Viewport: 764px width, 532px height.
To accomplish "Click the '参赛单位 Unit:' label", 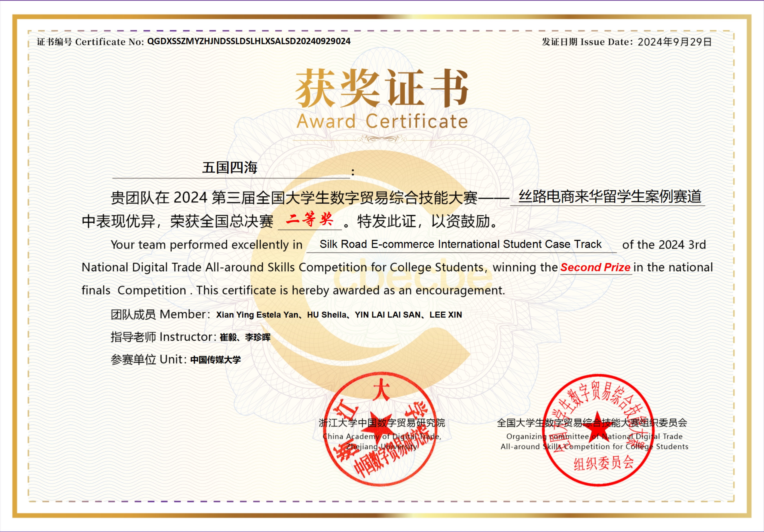I will coord(148,359).
